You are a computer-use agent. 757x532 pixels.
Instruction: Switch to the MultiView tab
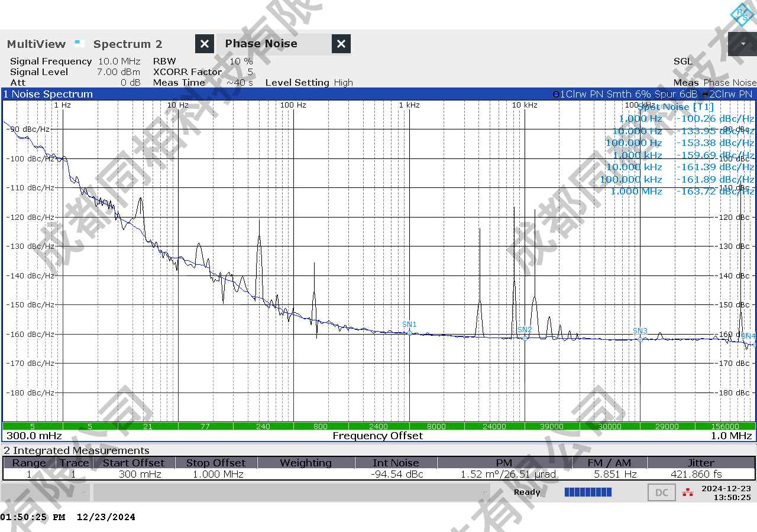tap(37, 44)
